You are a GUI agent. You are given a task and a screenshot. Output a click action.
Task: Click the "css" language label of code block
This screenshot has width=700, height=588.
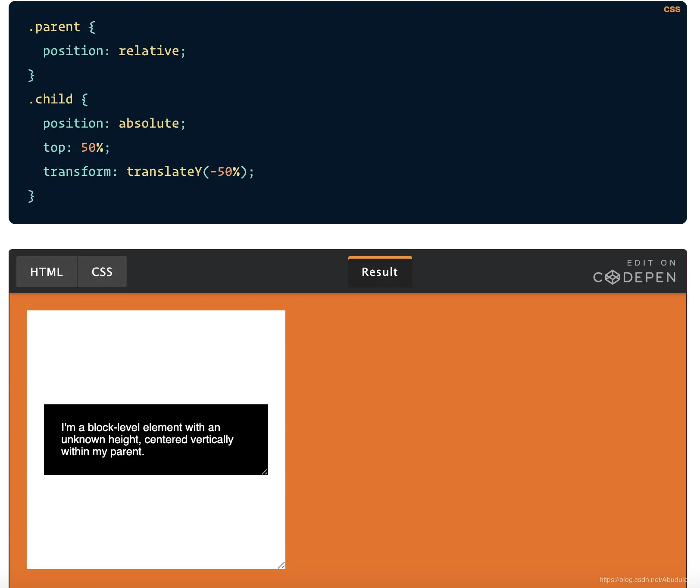[x=672, y=9]
